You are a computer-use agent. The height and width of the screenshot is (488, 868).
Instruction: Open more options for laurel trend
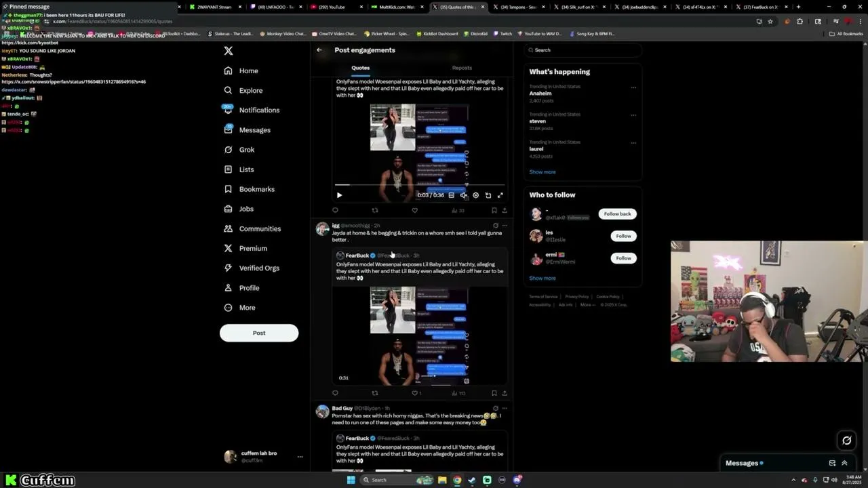(633, 142)
